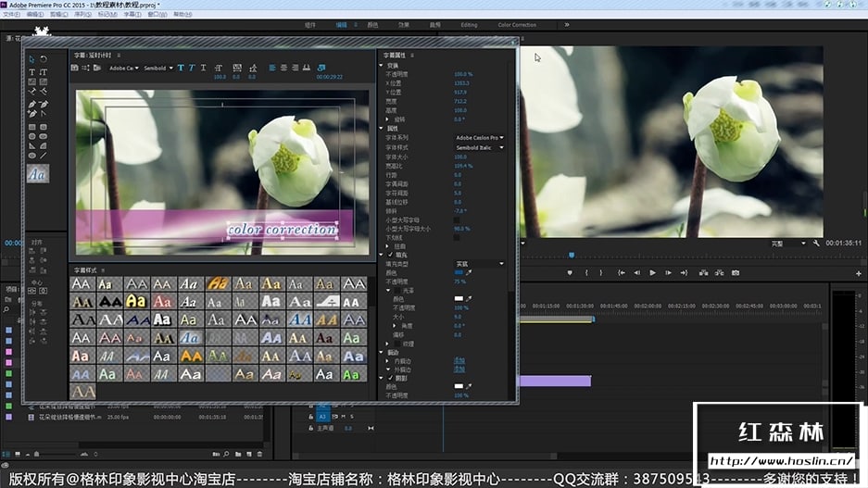Image resolution: width=868 pixels, height=488 pixels.
Task: Click the Add Marker icon in Program monitor
Action: 570,273
